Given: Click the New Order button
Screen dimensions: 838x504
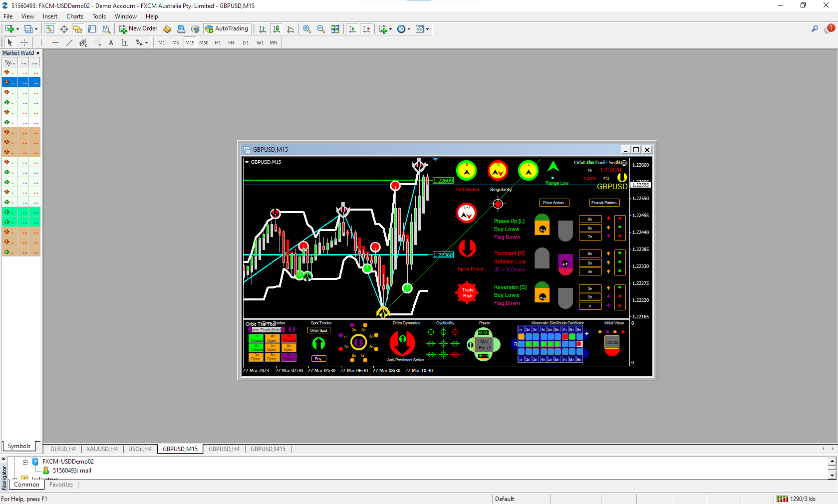Looking at the screenshot, I should (x=138, y=29).
